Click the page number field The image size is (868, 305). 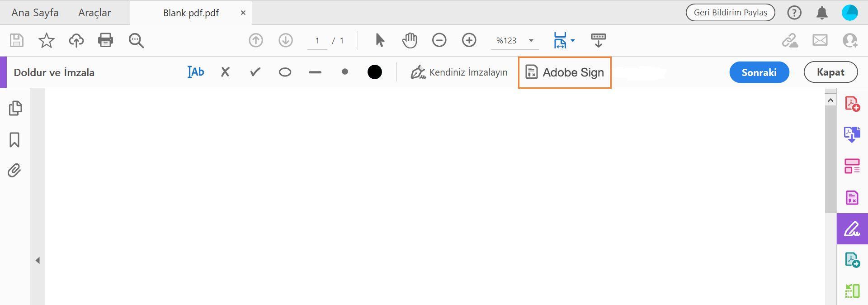[317, 41]
